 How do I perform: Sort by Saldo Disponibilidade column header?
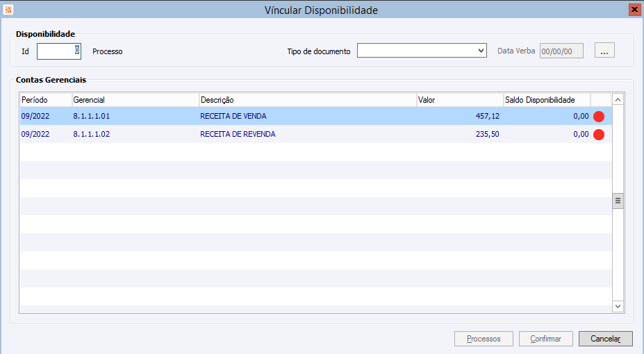[547, 100]
